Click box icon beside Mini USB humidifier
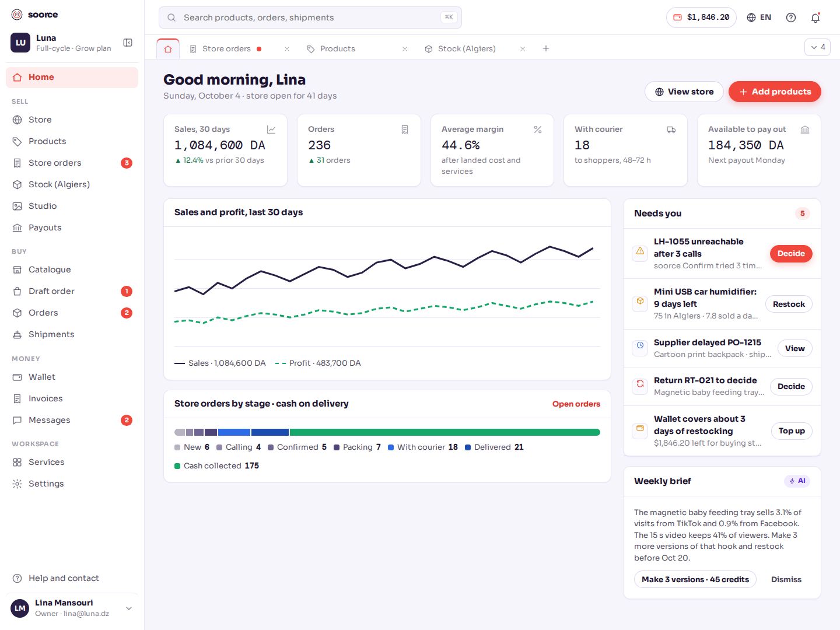Screen dimensions: 840x630 (640, 303)
